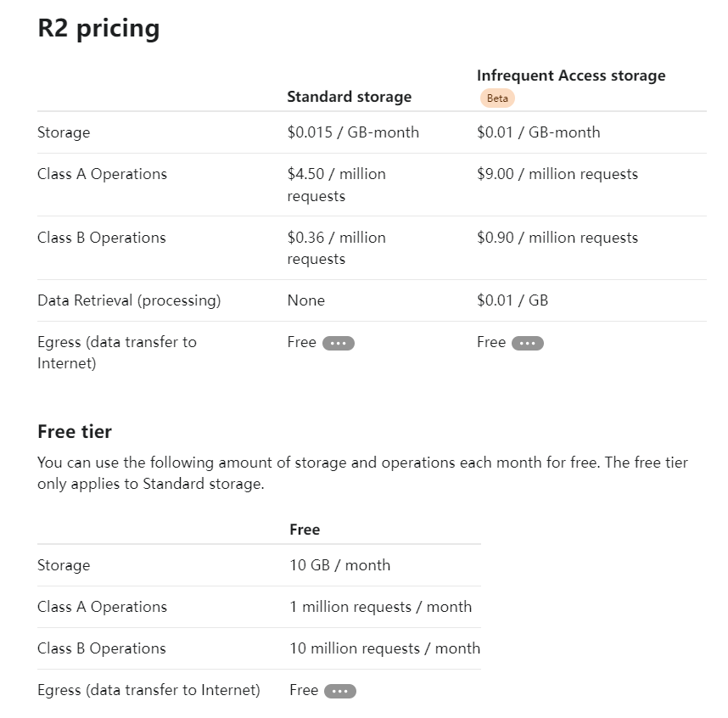Click the $9.00 / million requests price

[557, 174]
